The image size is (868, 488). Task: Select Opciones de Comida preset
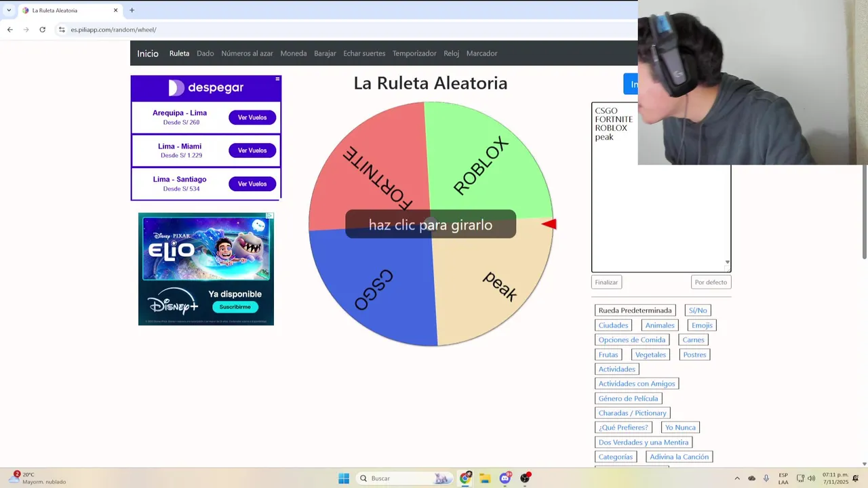click(x=631, y=340)
